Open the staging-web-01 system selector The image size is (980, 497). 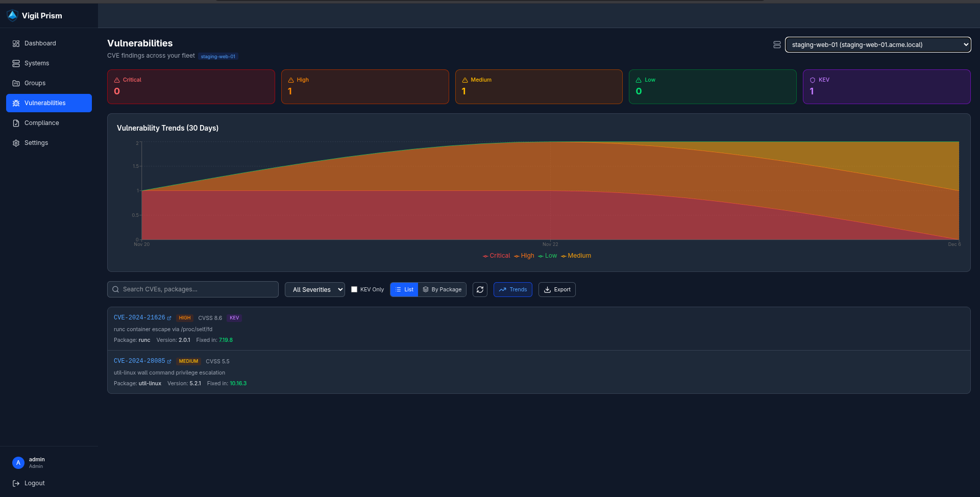pyautogui.click(x=877, y=45)
